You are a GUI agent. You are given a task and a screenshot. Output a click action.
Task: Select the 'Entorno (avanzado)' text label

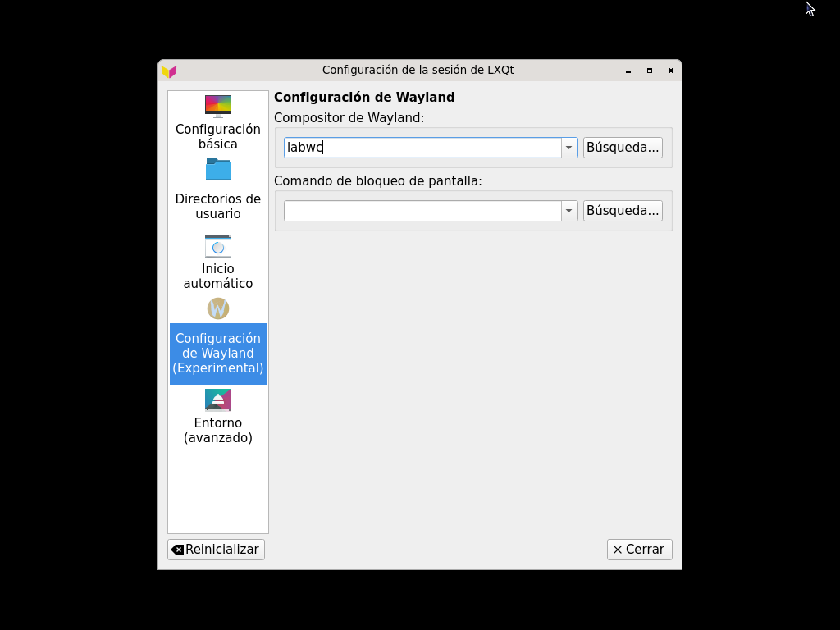(217, 431)
